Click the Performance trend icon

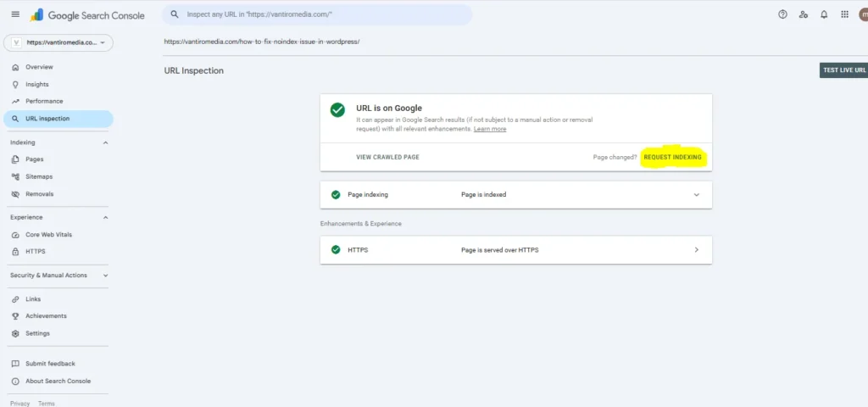(x=15, y=102)
